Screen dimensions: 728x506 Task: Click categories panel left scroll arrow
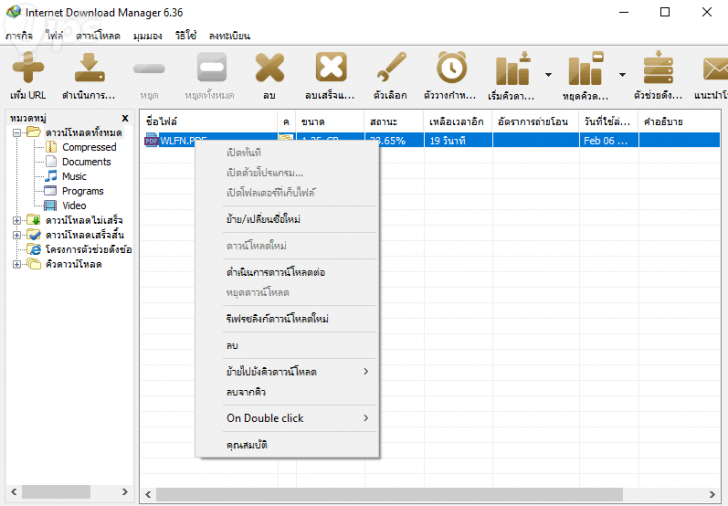(x=14, y=492)
